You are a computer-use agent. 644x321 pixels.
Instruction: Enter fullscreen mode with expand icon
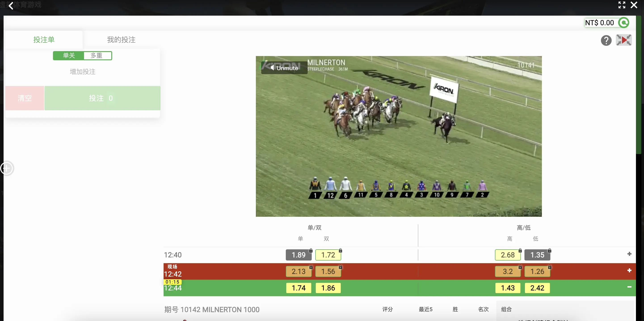(621, 5)
